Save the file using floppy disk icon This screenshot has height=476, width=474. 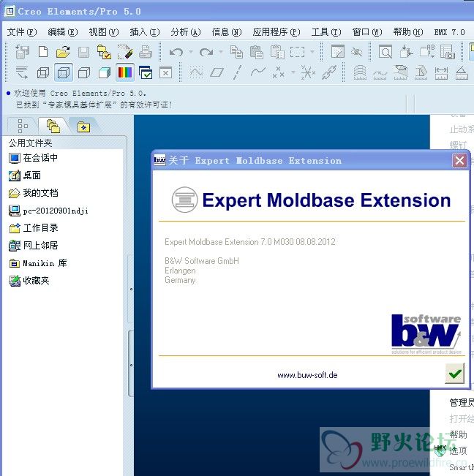tap(83, 52)
